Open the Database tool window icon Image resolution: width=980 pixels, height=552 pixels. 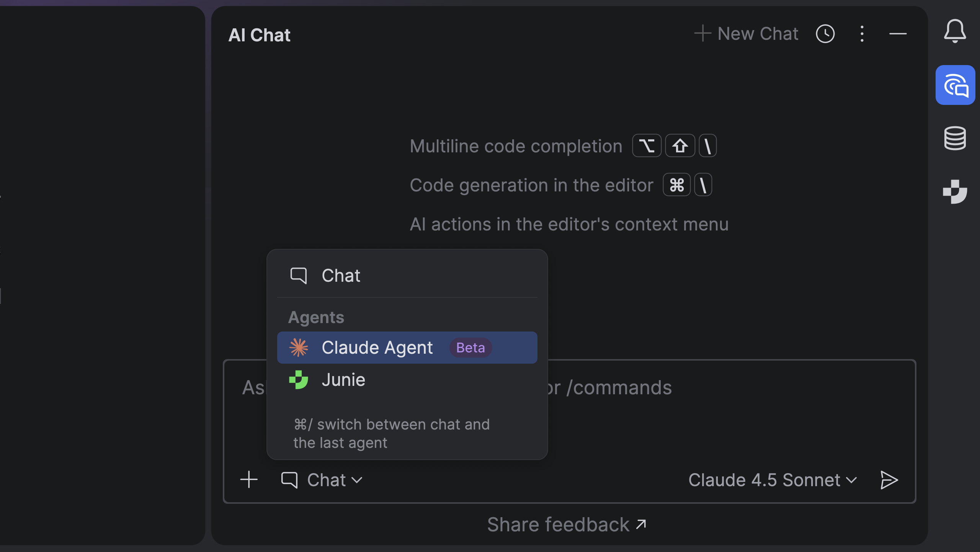coord(955,138)
